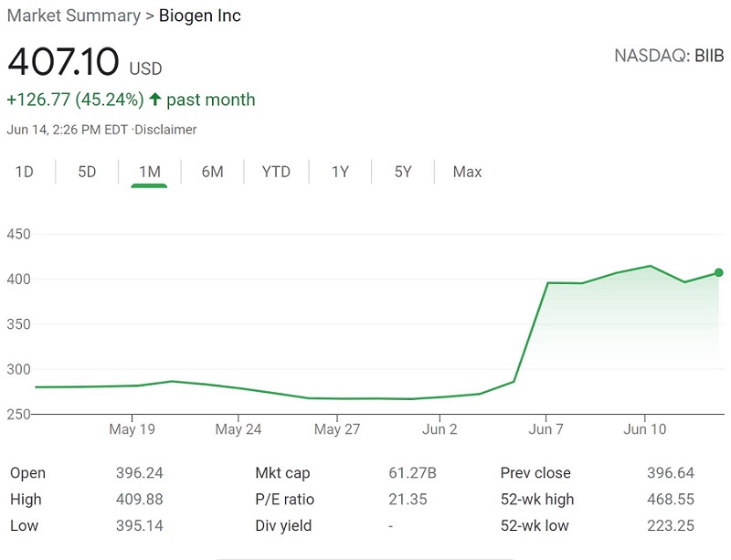Click the 250 y-axis label
Screen dimensions: 731x560
tap(18, 414)
